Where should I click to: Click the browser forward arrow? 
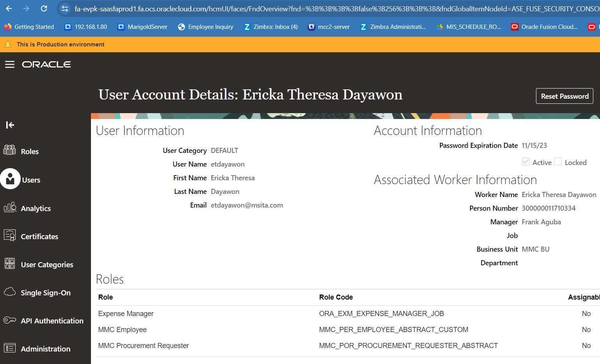click(x=26, y=9)
